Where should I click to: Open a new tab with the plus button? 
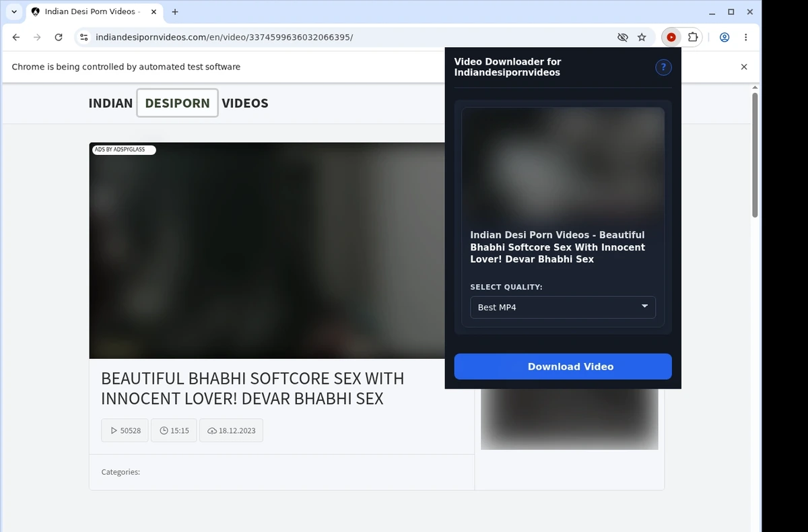point(175,11)
